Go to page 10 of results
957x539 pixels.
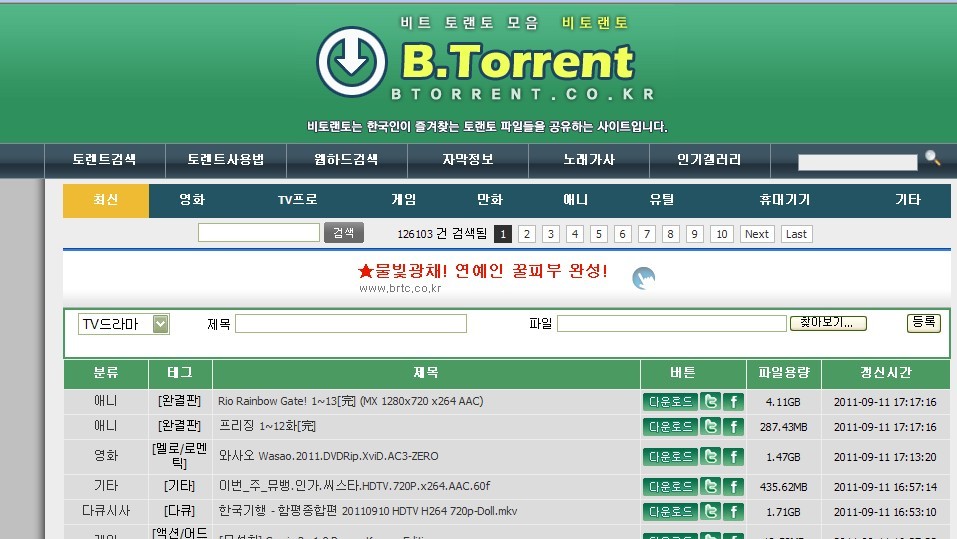pyautogui.click(x=721, y=234)
